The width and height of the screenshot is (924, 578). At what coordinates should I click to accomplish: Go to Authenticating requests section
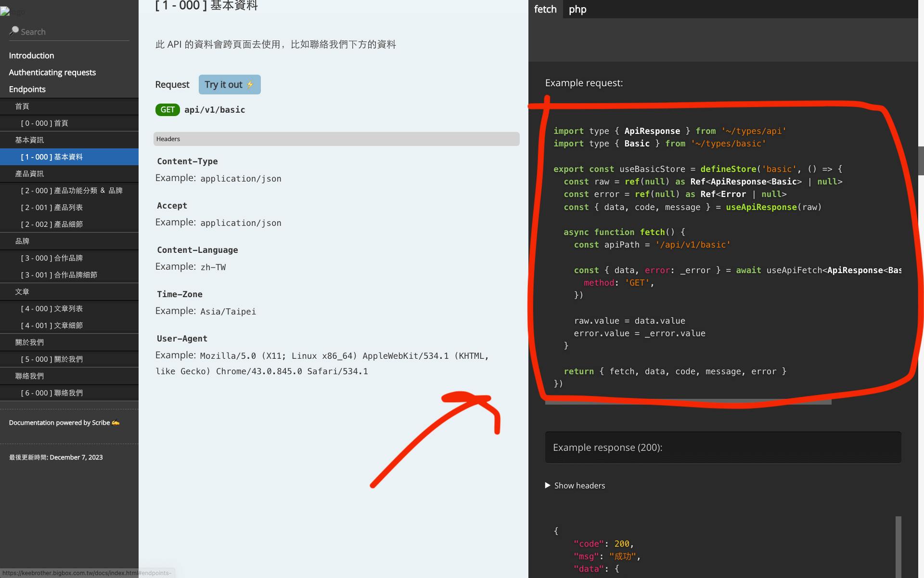coord(52,72)
